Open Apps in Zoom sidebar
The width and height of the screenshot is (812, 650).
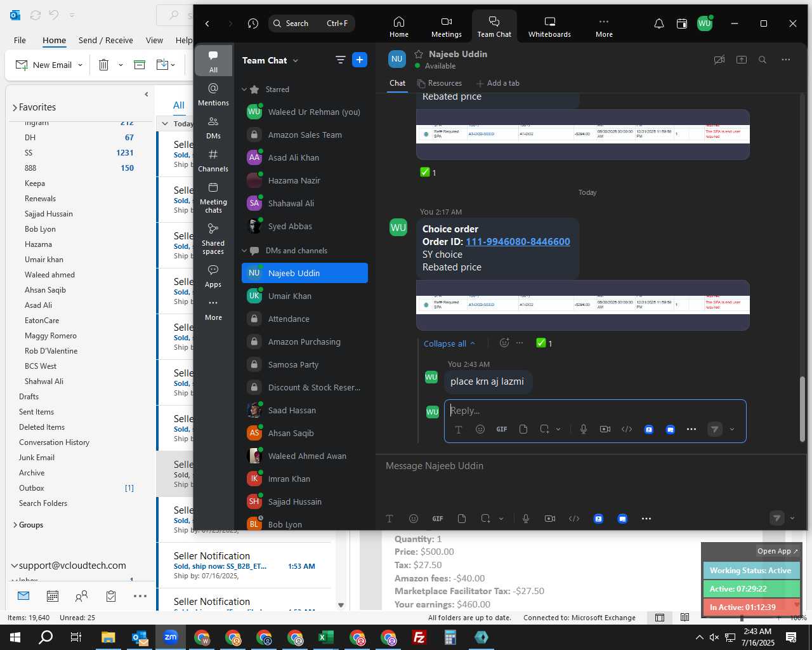pyautogui.click(x=213, y=276)
